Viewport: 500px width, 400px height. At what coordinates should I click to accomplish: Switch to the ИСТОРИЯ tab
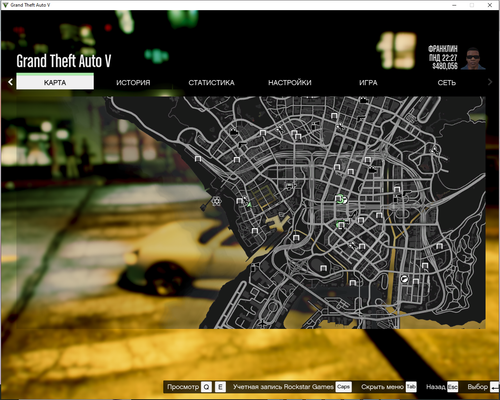[x=133, y=83]
